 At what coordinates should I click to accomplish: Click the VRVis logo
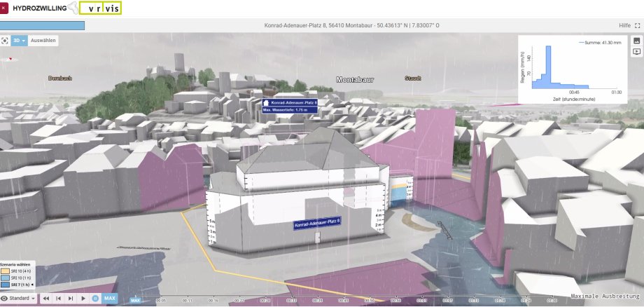(x=100, y=8)
